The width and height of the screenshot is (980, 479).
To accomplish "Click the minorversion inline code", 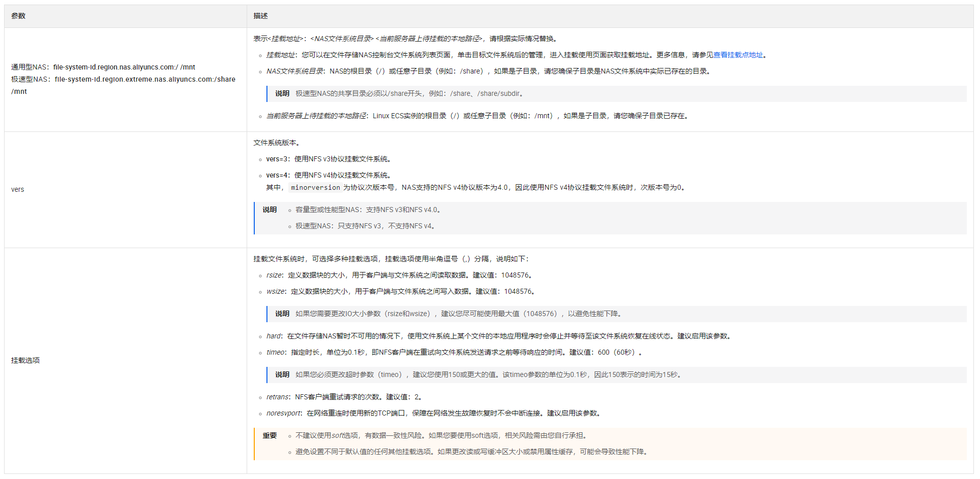I will click(315, 188).
